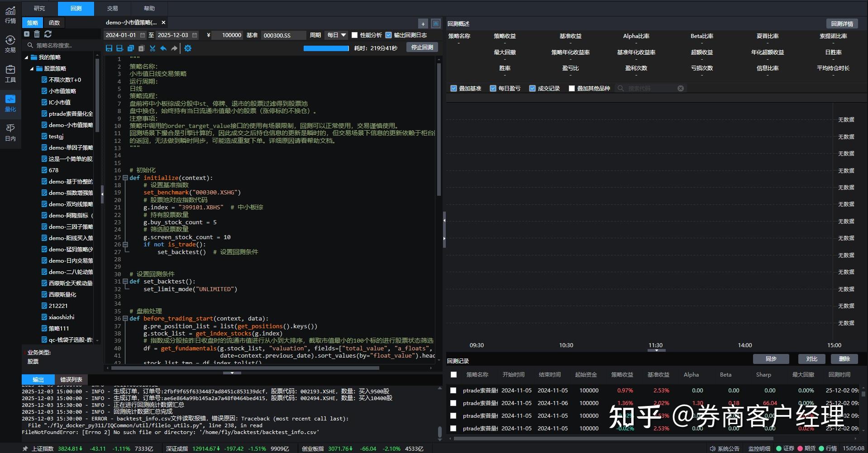
Task: Open the 交易 top menu tab
Action: coord(113,8)
